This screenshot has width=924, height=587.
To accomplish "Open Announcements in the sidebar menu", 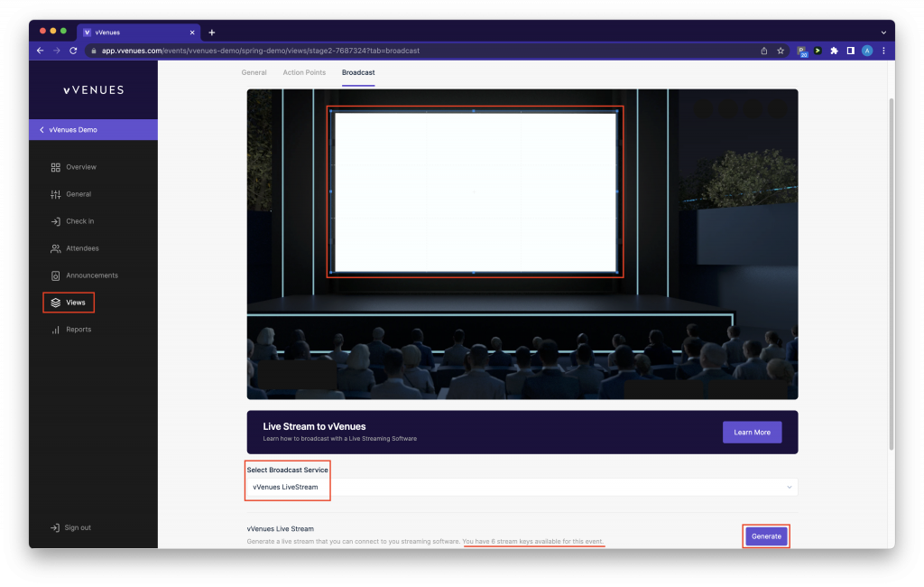I will (x=92, y=276).
